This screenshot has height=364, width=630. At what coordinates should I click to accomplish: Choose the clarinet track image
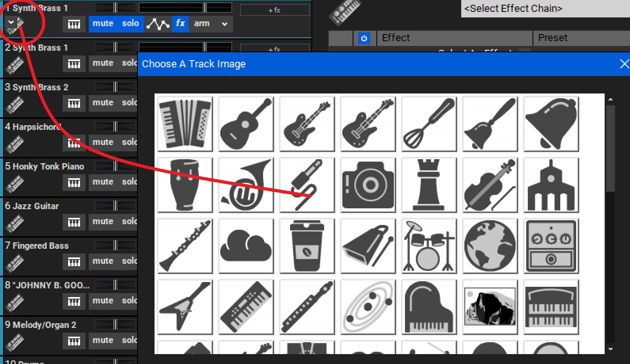185,246
